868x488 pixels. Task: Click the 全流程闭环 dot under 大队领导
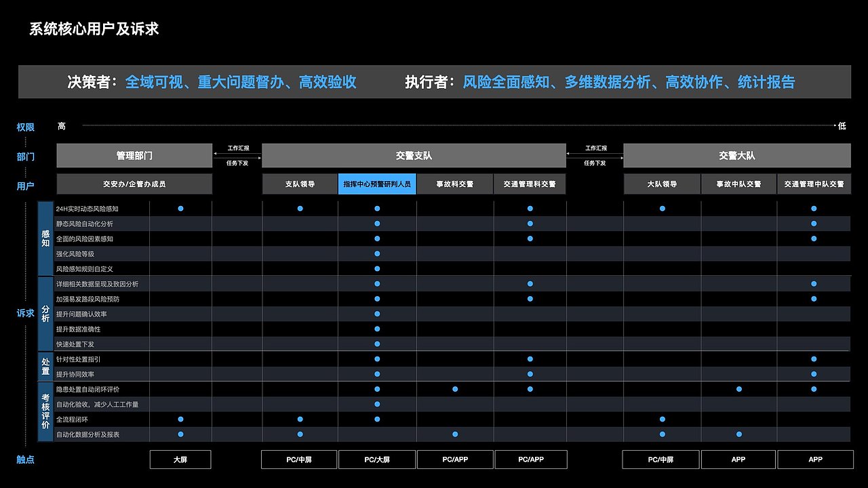tap(662, 418)
